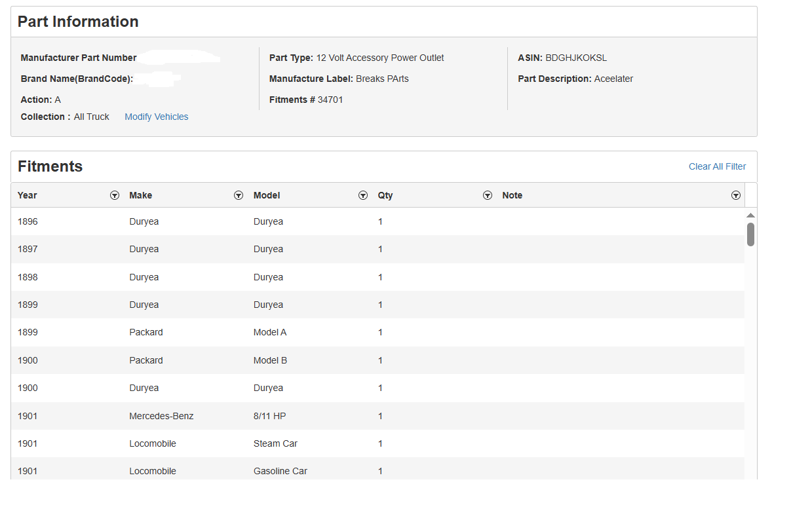Select the Locomobile Gasoline Car row
This screenshot has height=505, width=812.
tap(377, 471)
